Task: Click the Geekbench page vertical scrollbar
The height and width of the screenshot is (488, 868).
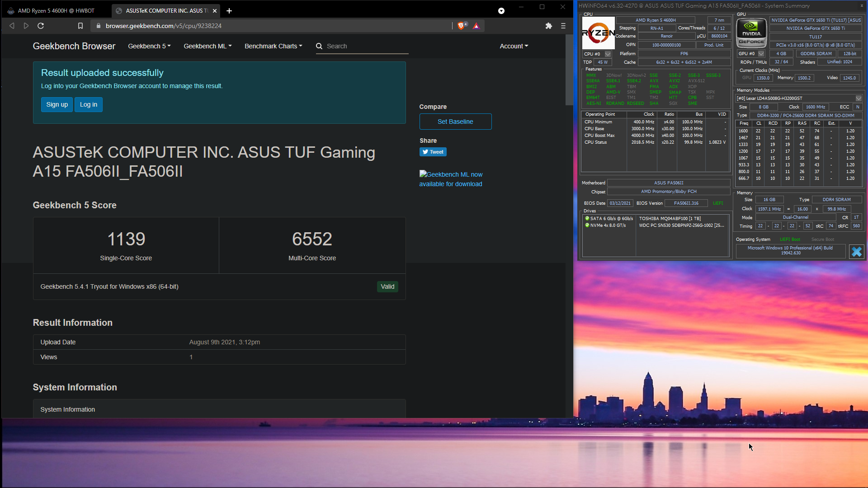Action: point(569,70)
